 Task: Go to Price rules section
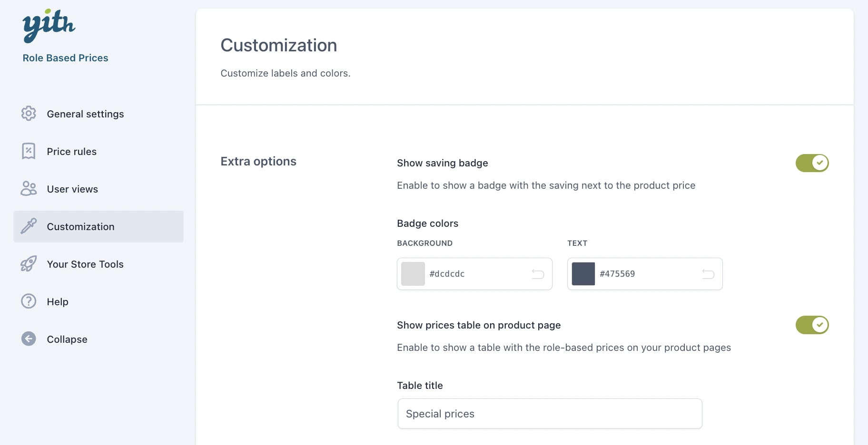[72, 152]
